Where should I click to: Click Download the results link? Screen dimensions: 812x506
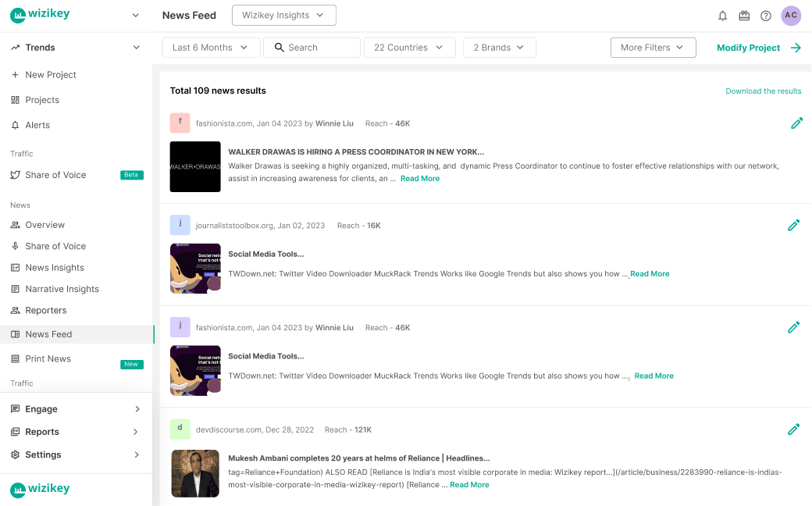click(763, 91)
